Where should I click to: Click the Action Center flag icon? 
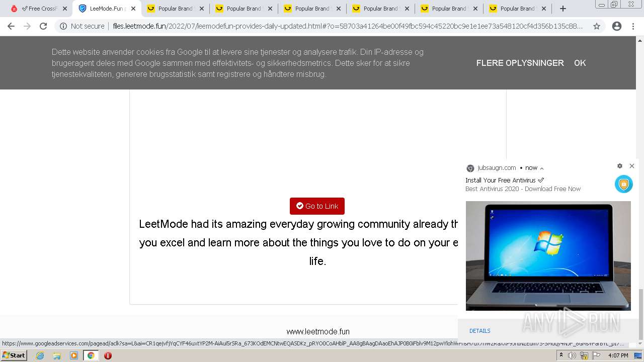click(595, 355)
